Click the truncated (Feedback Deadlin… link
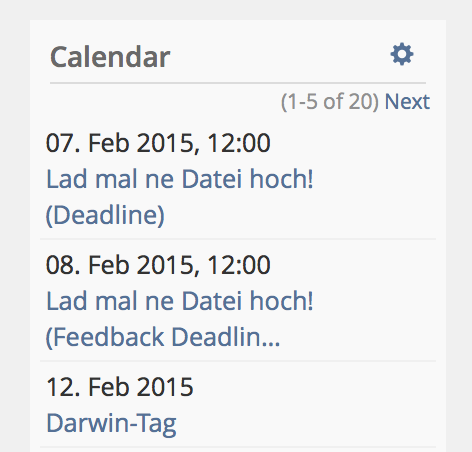472x452 pixels. click(163, 337)
